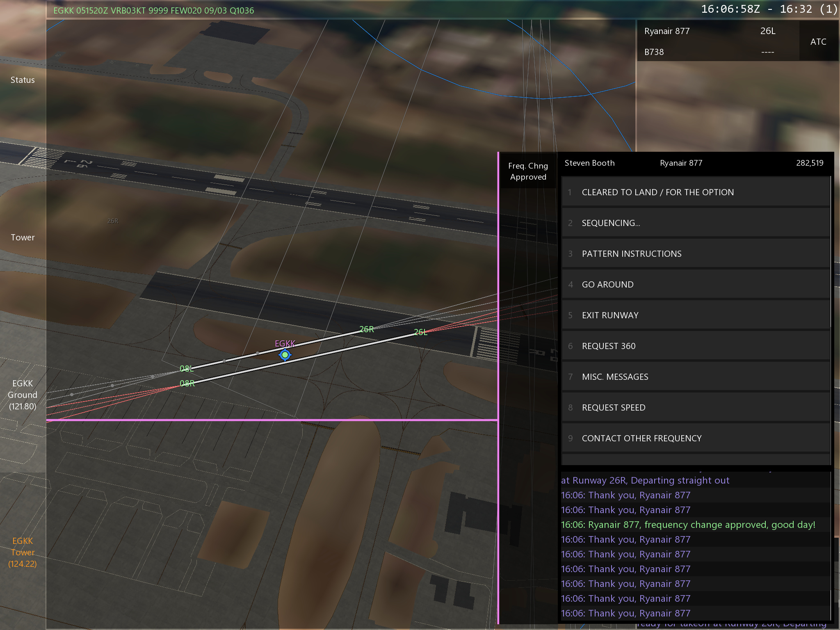Click the frequency change approved message
This screenshot has width=840, height=630.
(x=688, y=525)
